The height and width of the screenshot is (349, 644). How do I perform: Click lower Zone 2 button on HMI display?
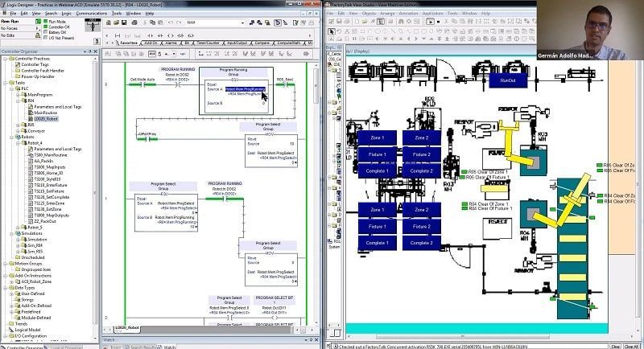click(x=421, y=210)
